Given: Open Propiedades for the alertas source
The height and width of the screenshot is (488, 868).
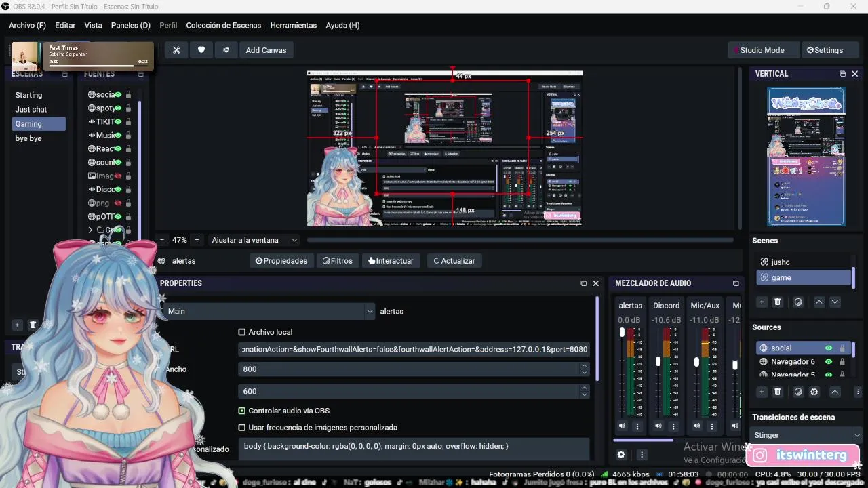Looking at the screenshot, I should (x=281, y=260).
